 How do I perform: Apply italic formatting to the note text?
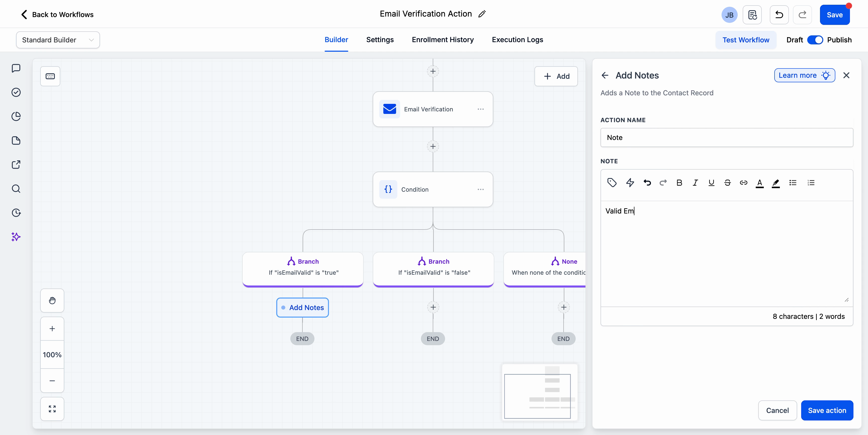point(695,183)
